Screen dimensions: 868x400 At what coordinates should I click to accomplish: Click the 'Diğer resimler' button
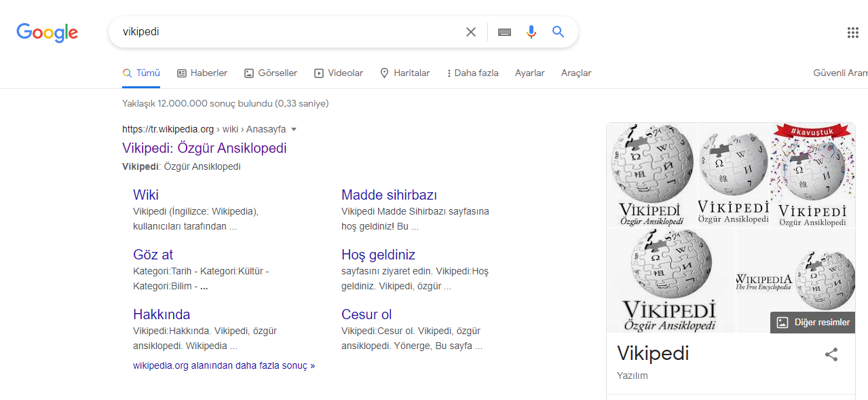(x=812, y=323)
